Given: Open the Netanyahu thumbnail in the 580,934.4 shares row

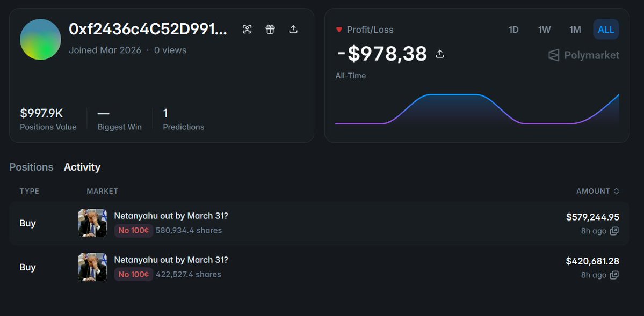Looking at the screenshot, I should pyautogui.click(x=92, y=223).
